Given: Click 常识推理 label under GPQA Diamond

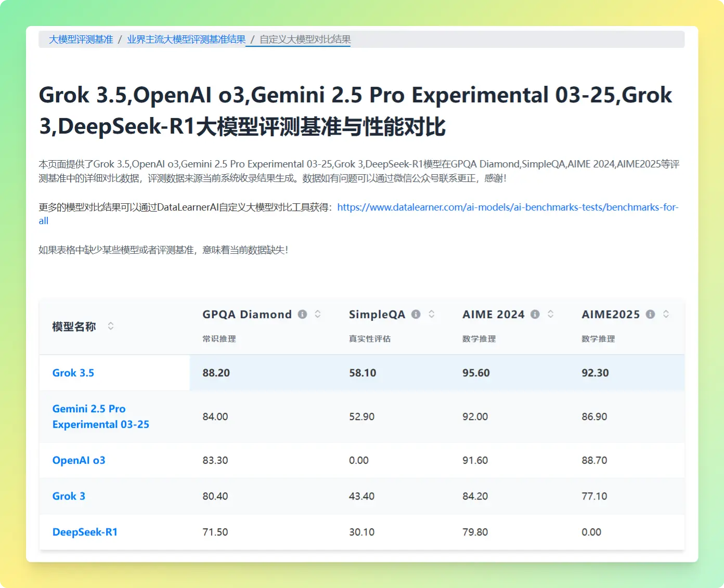Looking at the screenshot, I should [x=219, y=338].
